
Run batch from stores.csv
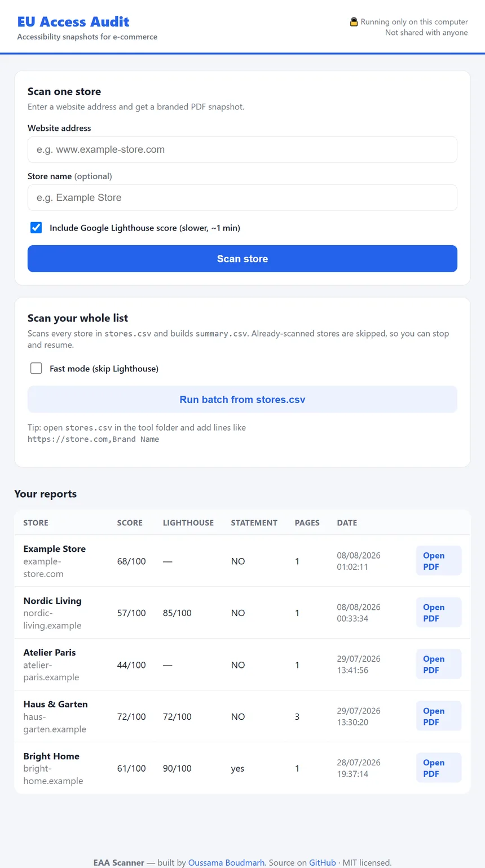[242, 400]
